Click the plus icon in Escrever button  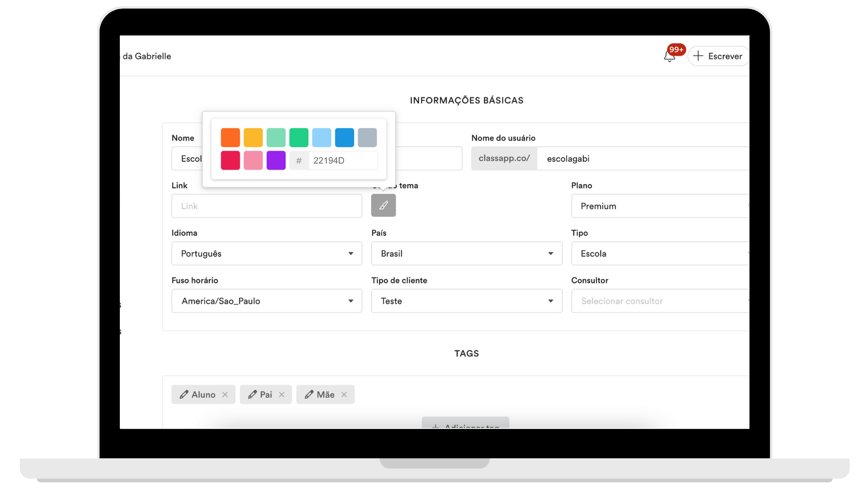point(698,56)
